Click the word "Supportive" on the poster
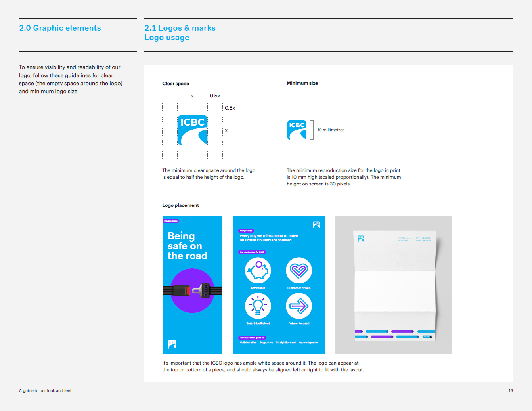 coord(266,342)
